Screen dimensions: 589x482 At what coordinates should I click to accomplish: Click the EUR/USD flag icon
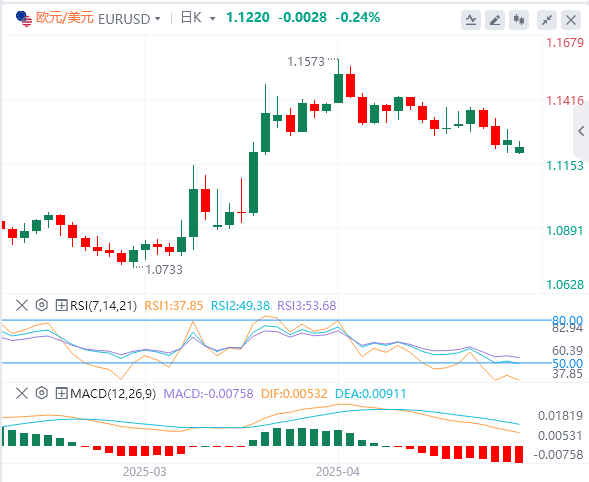click(x=24, y=19)
